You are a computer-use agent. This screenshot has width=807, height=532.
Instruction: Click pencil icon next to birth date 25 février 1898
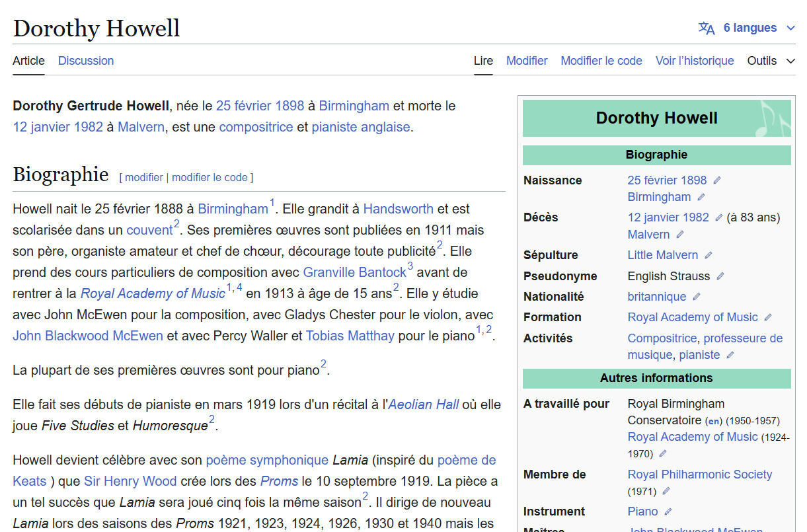717,180
